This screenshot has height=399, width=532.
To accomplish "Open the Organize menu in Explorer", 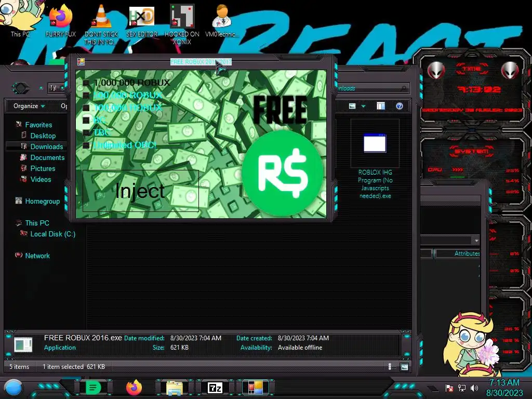I will [29, 106].
